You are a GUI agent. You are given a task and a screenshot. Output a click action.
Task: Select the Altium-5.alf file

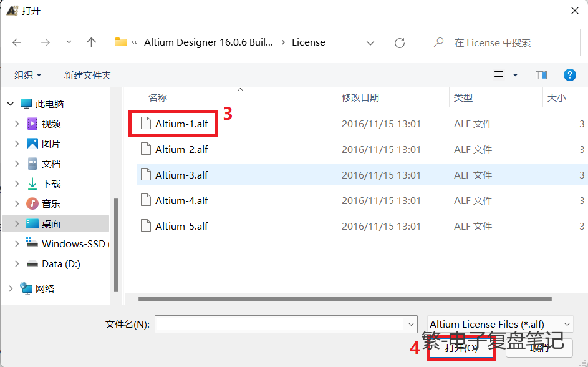181,226
